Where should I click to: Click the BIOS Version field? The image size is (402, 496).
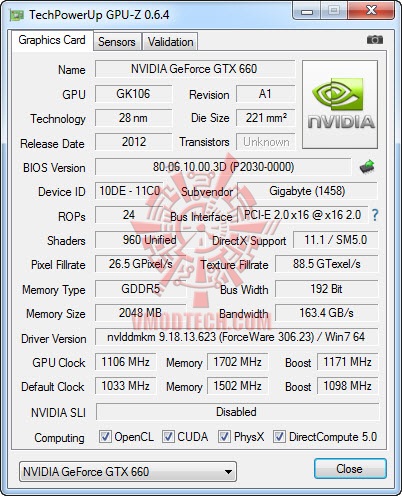point(223,167)
